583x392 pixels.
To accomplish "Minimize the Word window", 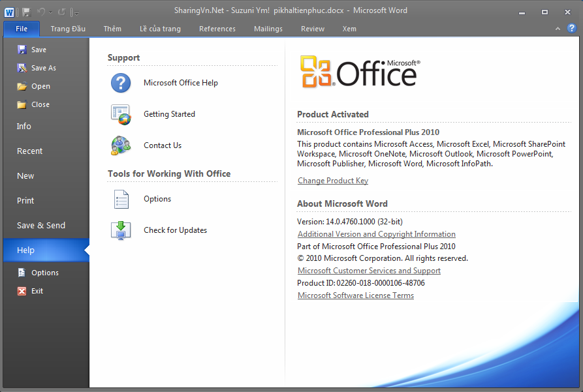I will 522,12.
